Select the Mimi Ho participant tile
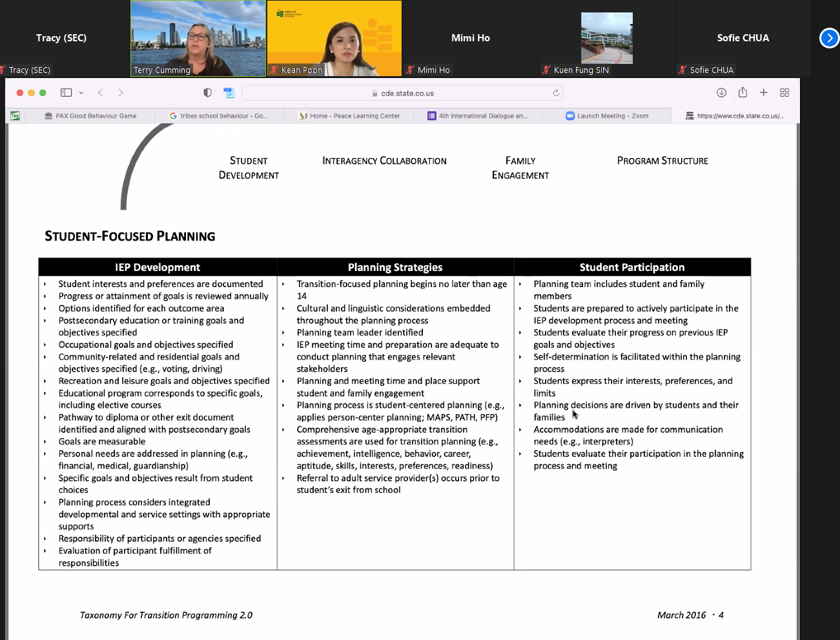 [x=471, y=38]
